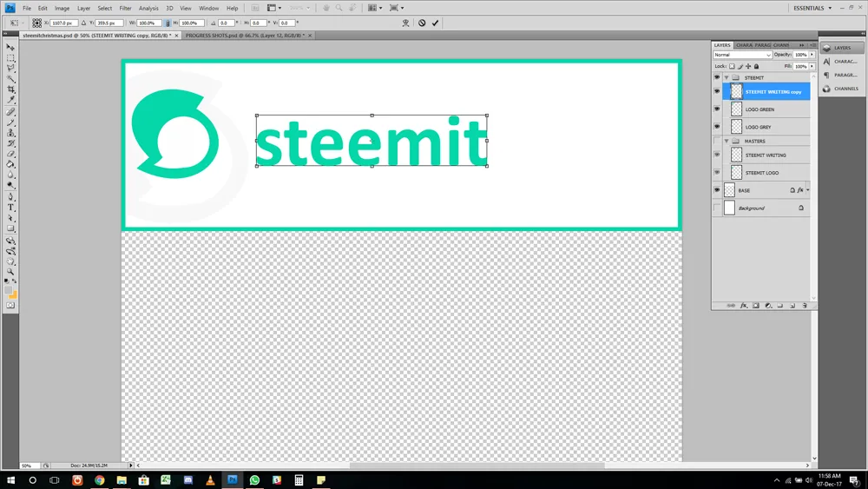Viewport: 868px width, 489px height.
Task: Select the 3D Rotate tool
Action: [x=10, y=241]
